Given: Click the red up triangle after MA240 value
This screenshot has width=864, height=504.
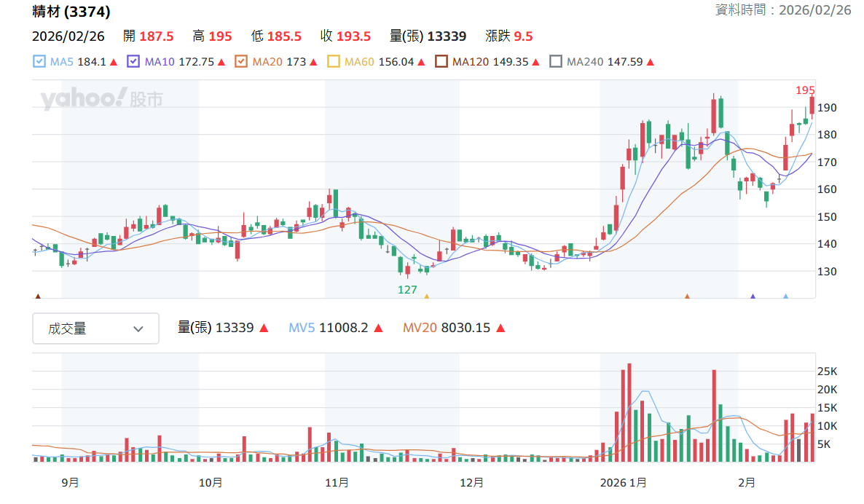Looking at the screenshot, I should click(x=651, y=62).
